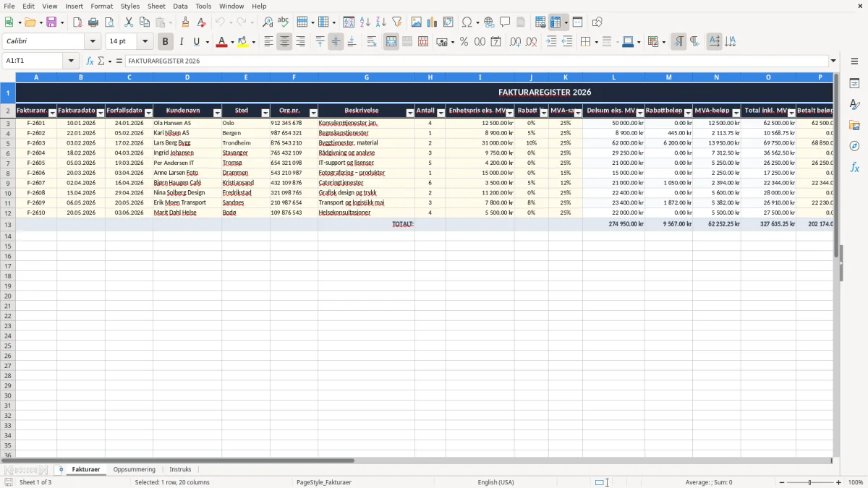Print the spreadsheet
Viewport: 868px width, 488px height.
coord(93,22)
